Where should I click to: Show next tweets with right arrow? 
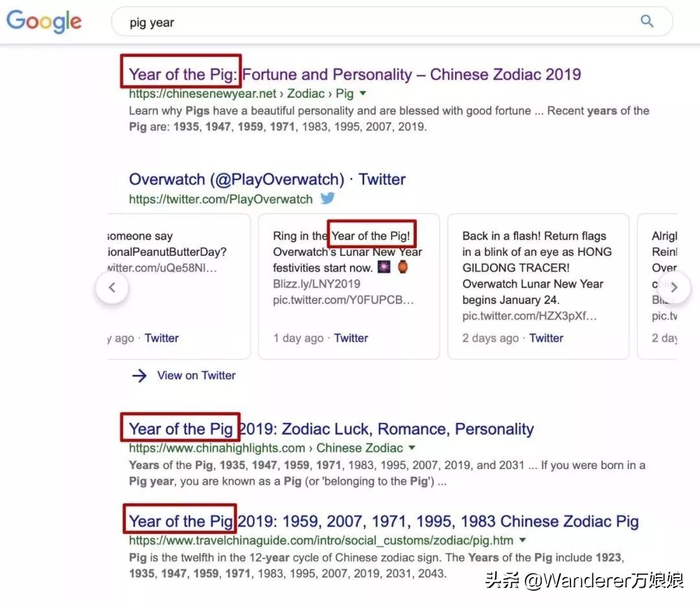[x=674, y=288]
